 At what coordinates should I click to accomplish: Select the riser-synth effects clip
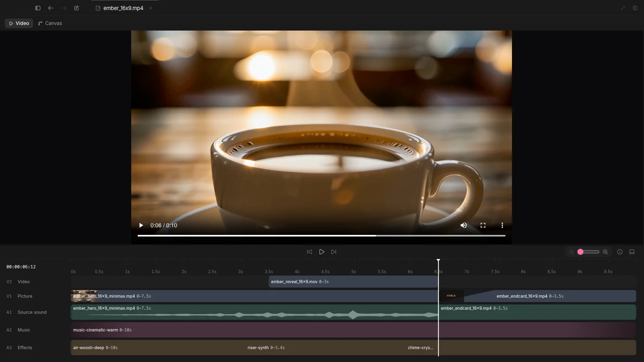[x=325, y=348]
